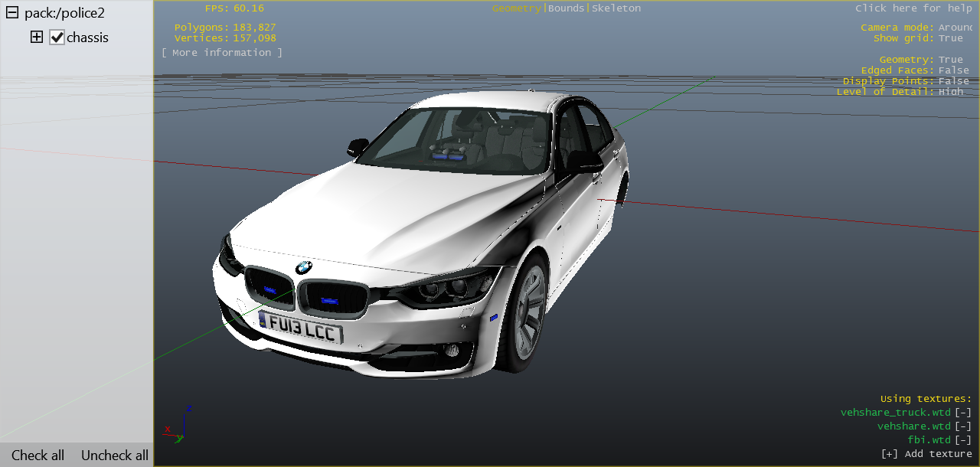
Task: Uncheck the chassis visibility checkbox
Action: point(57,38)
